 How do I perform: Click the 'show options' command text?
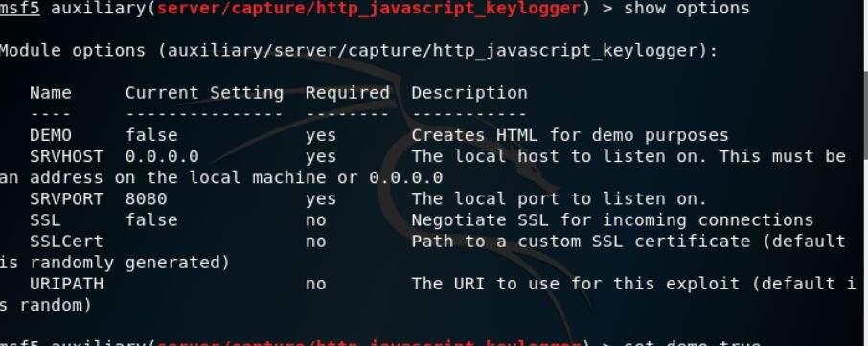(x=686, y=9)
